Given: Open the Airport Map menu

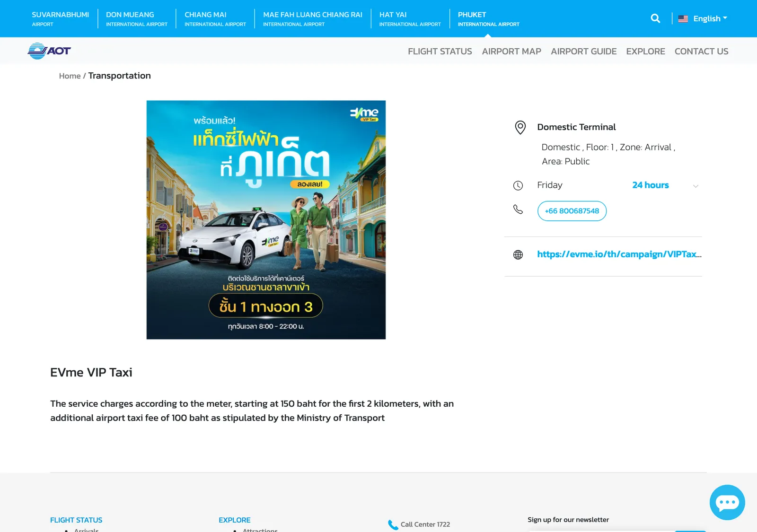Looking at the screenshot, I should (x=511, y=51).
